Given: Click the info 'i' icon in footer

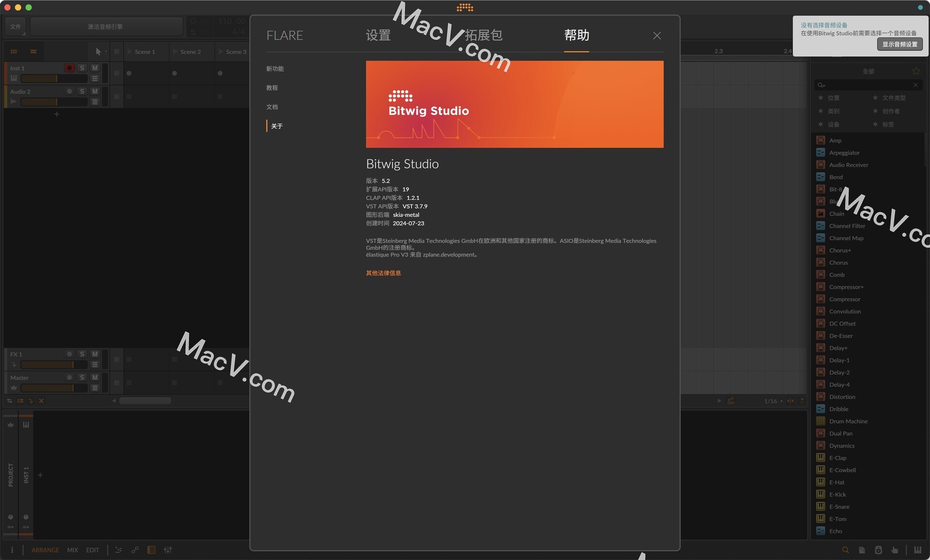Looking at the screenshot, I should coord(12,550).
